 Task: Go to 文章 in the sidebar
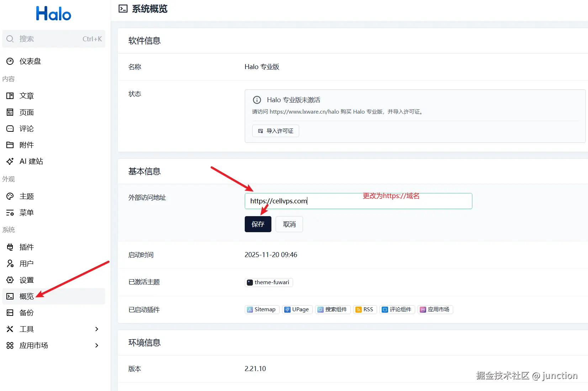click(x=54, y=96)
